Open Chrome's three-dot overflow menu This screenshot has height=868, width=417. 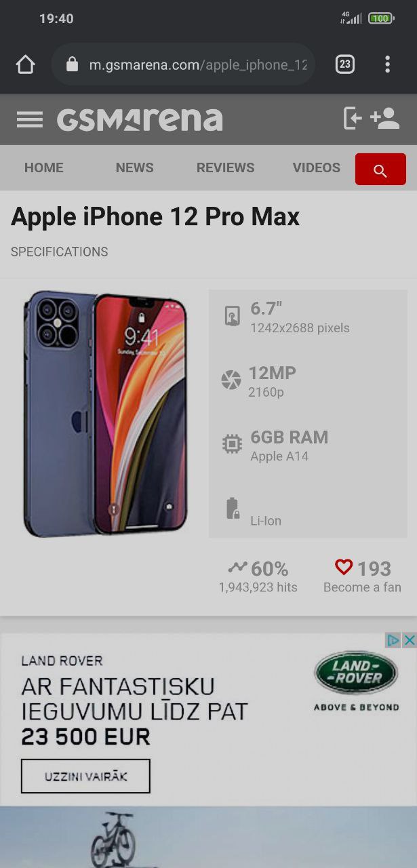pos(387,64)
